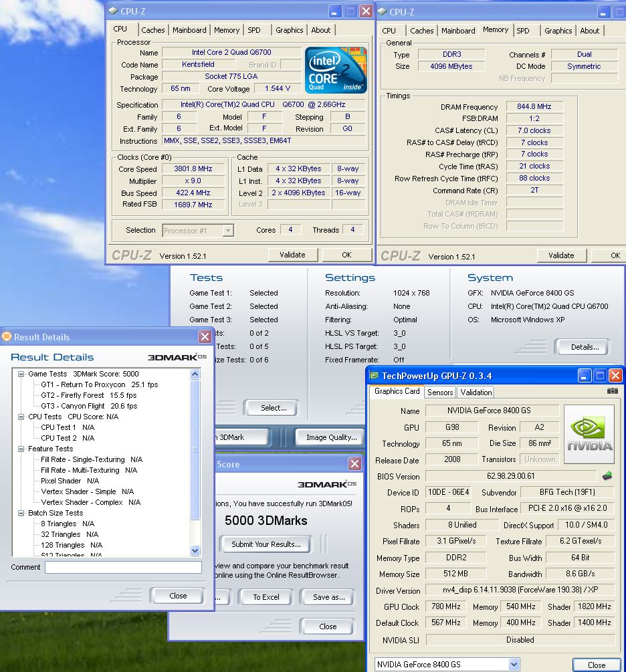Close the Result Details window with X
Viewport: 626px width, 672px height.
pyautogui.click(x=205, y=337)
